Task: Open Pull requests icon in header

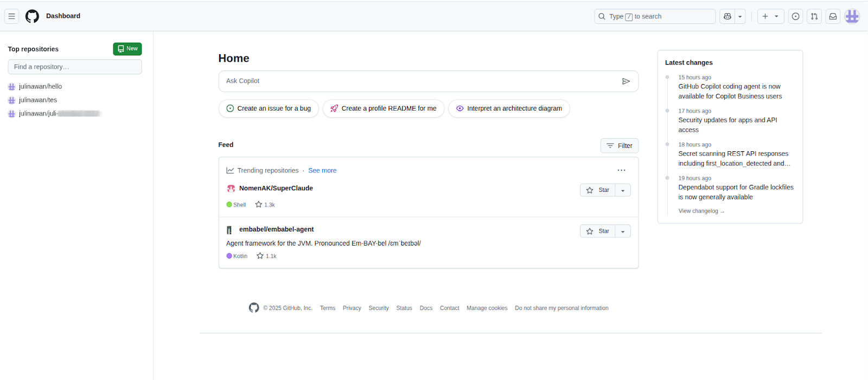Action: [x=814, y=16]
